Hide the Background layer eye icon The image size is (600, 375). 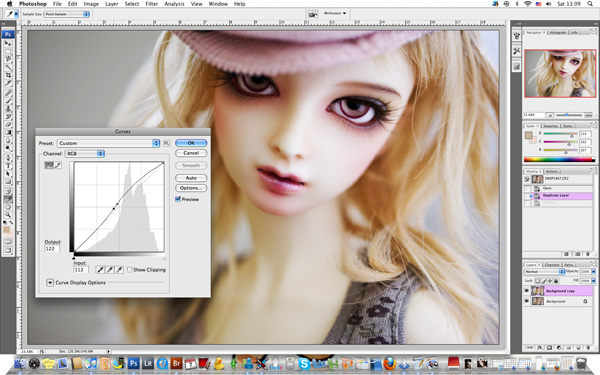527,301
